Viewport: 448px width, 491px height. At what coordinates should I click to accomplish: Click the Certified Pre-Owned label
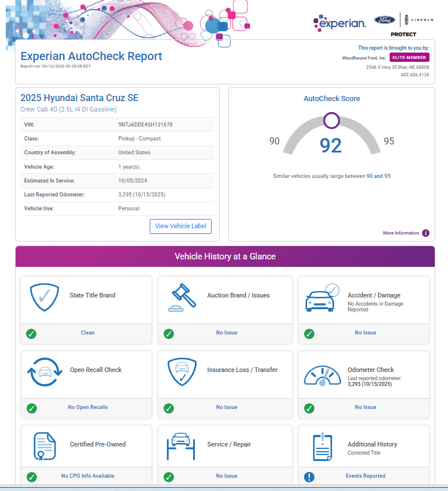(98, 444)
